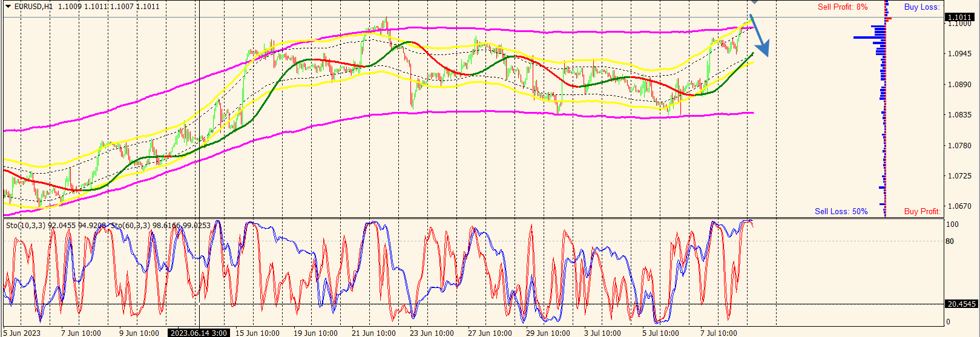Click the 1.0670 price axis label

click(959, 206)
